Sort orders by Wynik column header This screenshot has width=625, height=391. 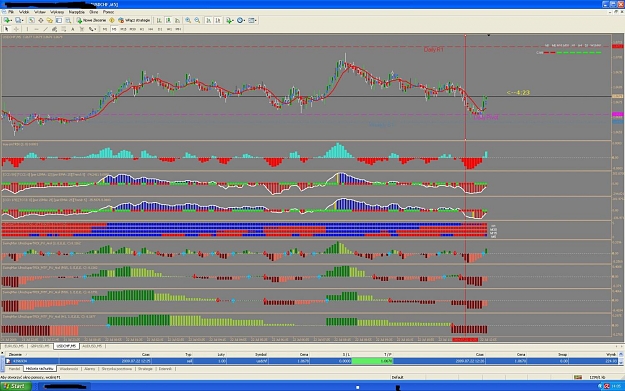611,354
